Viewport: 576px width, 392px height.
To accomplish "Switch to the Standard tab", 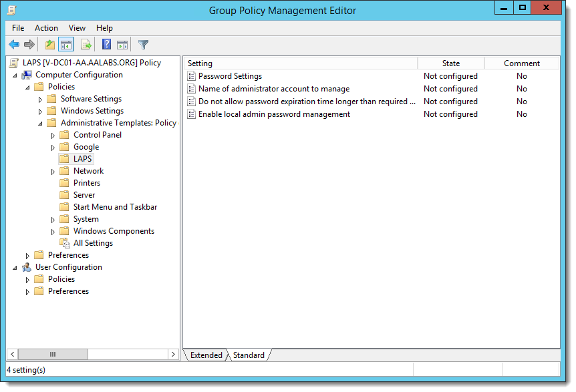I will click(249, 355).
